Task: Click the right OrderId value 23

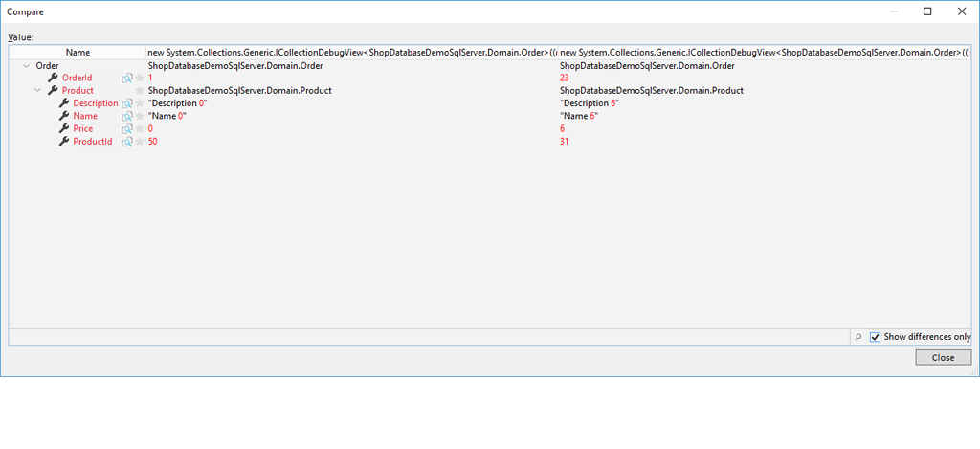Action: (x=565, y=79)
